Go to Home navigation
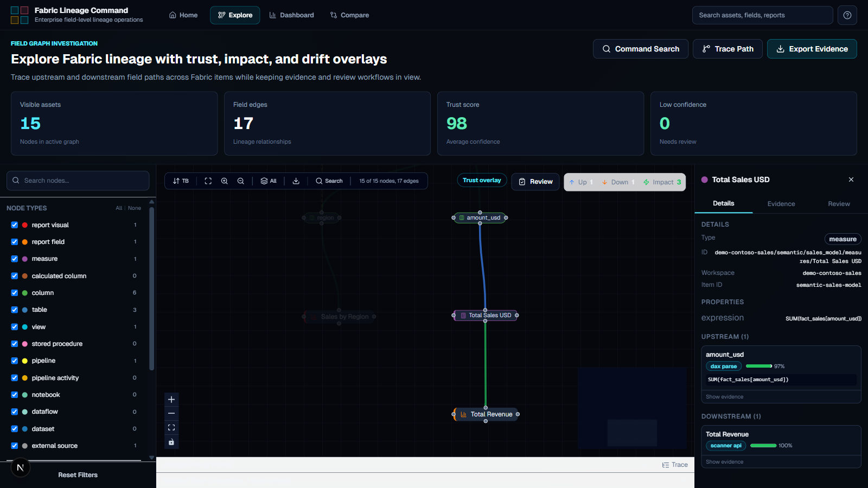Screen dimensions: 868x488 (183, 15)
